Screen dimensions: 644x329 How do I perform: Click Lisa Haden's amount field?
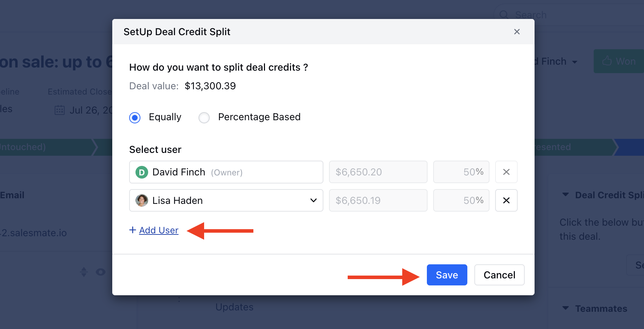(x=378, y=200)
